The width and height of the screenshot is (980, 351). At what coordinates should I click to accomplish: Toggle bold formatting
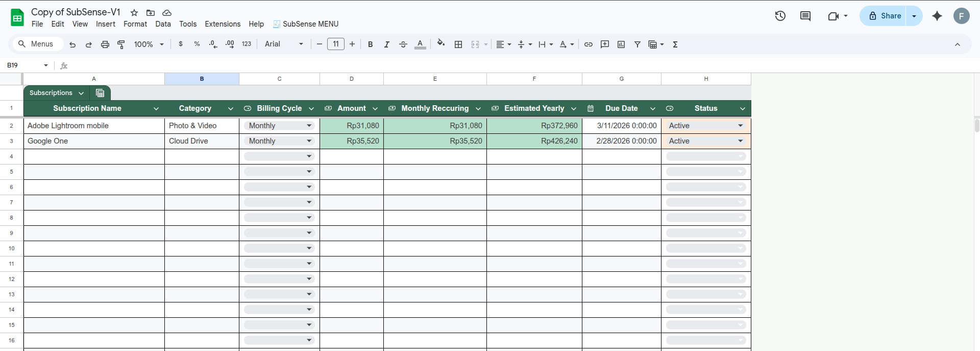click(x=370, y=44)
